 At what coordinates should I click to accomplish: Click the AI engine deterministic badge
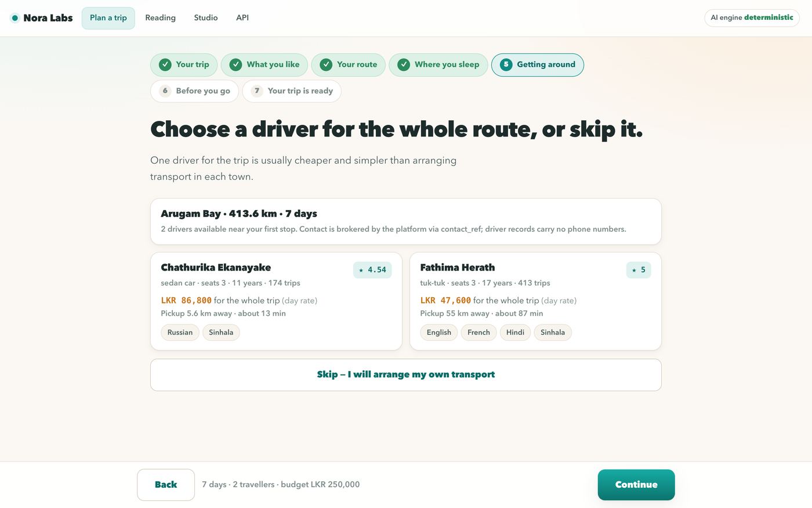pos(752,18)
